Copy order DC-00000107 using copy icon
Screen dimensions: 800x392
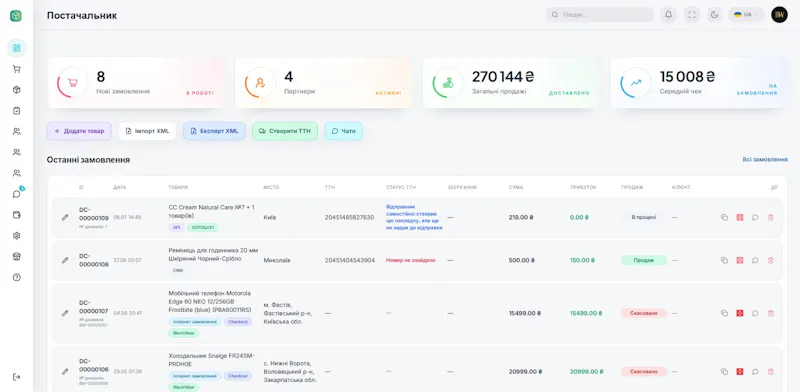coord(724,313)
